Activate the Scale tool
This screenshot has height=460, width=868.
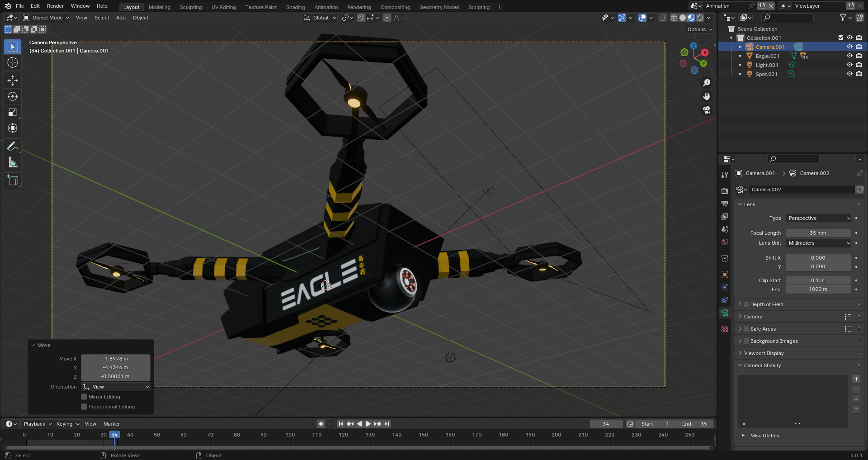pos(13,112)
